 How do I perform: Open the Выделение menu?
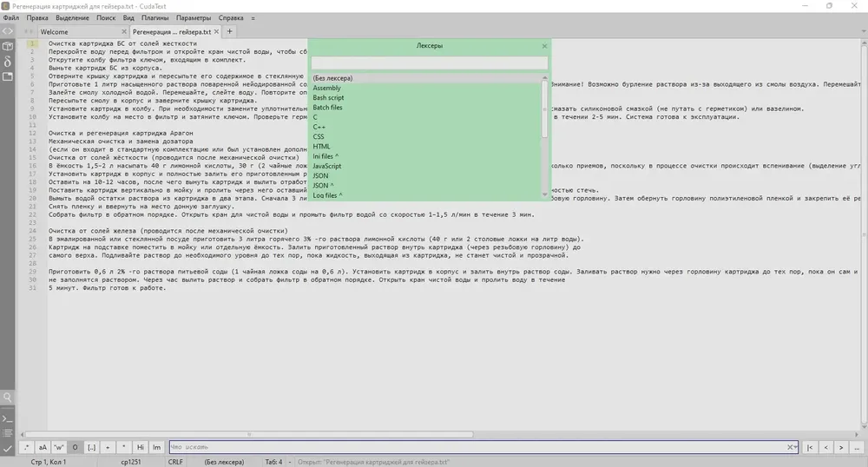click(73, 17)
